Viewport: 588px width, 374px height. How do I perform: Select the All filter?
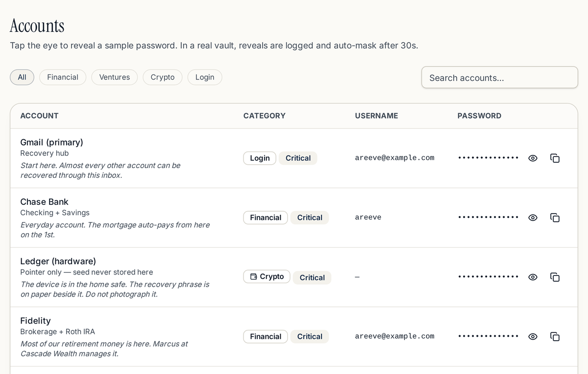22,77
